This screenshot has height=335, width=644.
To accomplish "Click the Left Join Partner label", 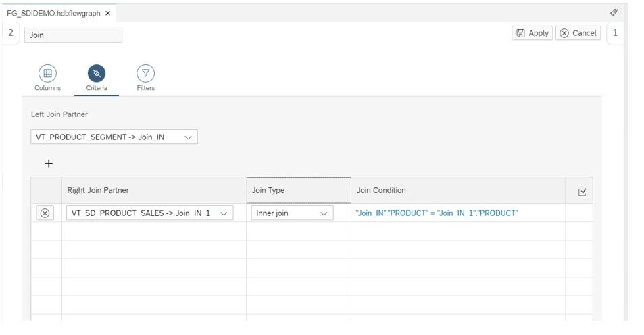I will pyautogui.click(x=59, y=114).
